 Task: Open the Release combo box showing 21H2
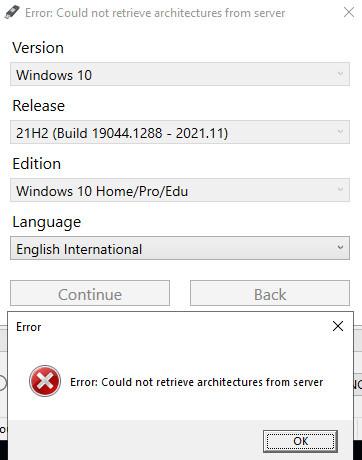tap(180, 132)
